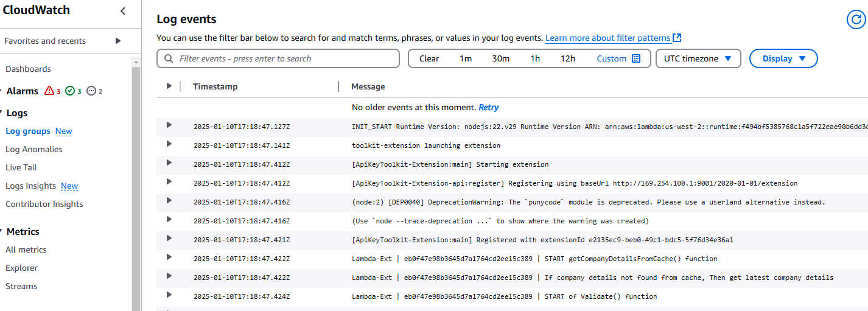Expand all rows using header arrow

click(169, 86)
